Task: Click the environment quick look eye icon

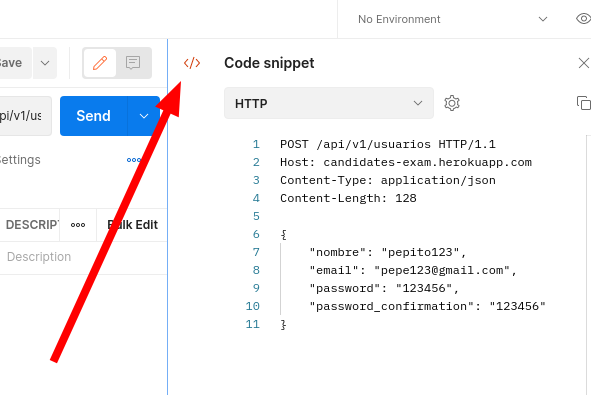Action: [583, 18]
